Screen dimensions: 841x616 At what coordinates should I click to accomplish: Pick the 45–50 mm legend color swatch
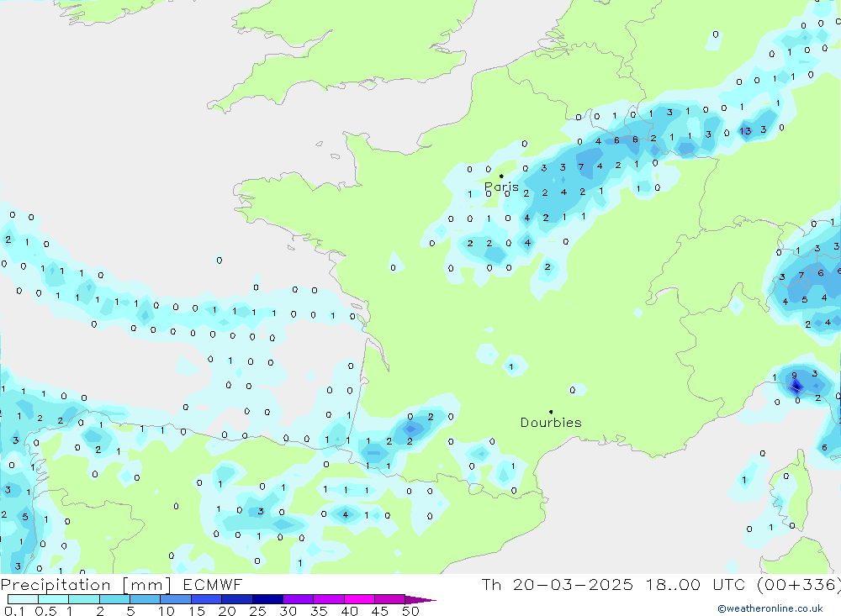pyautogui.click(x=390, y=599)
